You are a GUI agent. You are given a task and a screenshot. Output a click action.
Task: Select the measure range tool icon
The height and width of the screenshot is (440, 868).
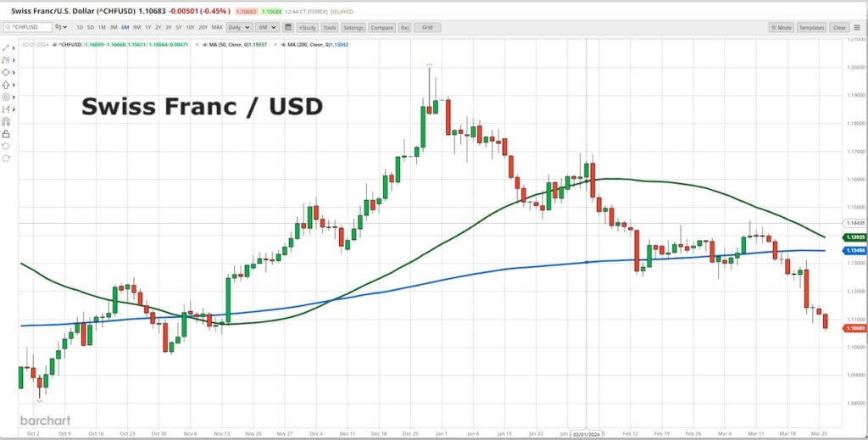pyautogui.click(x=6, y=109)
